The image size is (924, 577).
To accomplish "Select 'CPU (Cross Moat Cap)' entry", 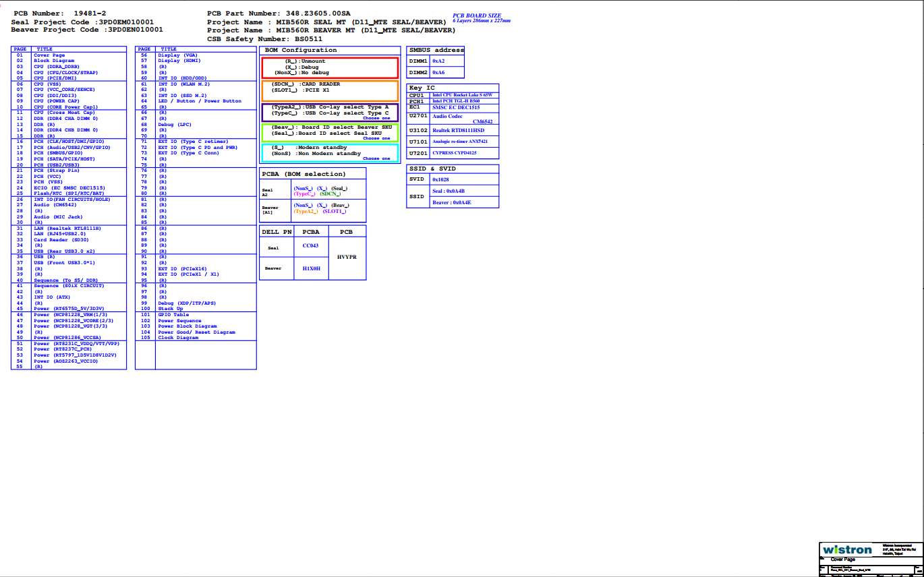I will (65, 113).
